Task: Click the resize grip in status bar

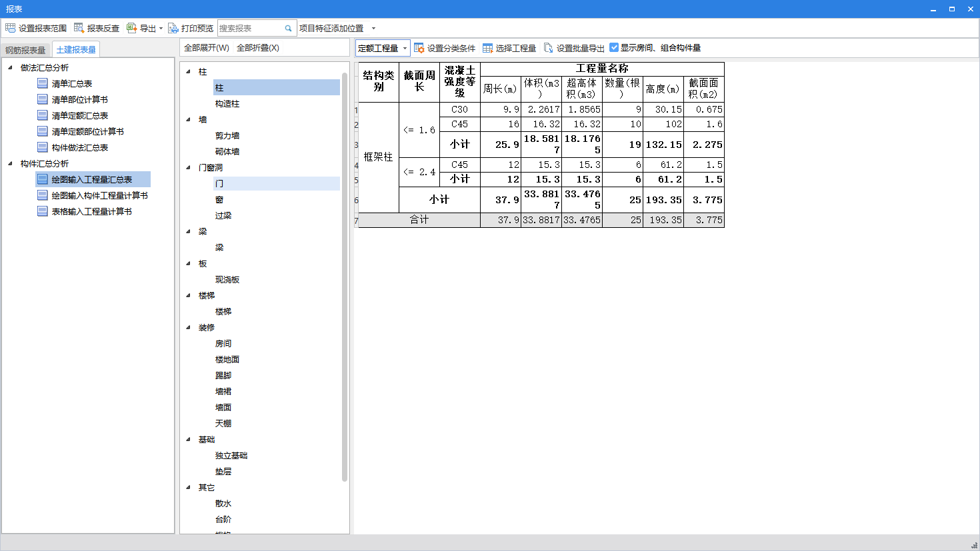Action: (974, 545)
